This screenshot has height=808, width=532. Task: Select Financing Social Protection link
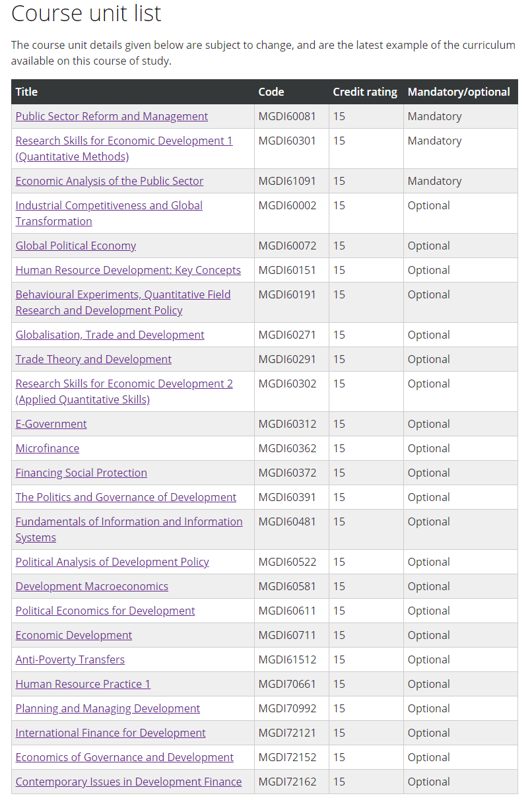(81, 473)
